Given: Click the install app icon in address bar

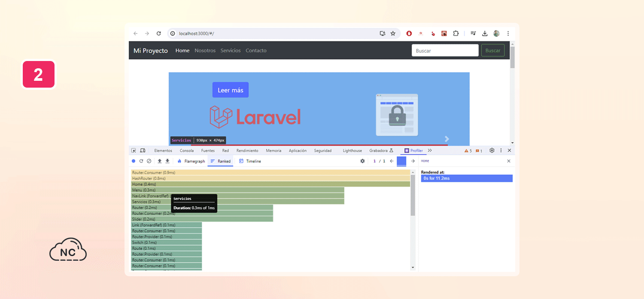Looking at the screenshot, I should pyautogui.click(x=383, y=34).
